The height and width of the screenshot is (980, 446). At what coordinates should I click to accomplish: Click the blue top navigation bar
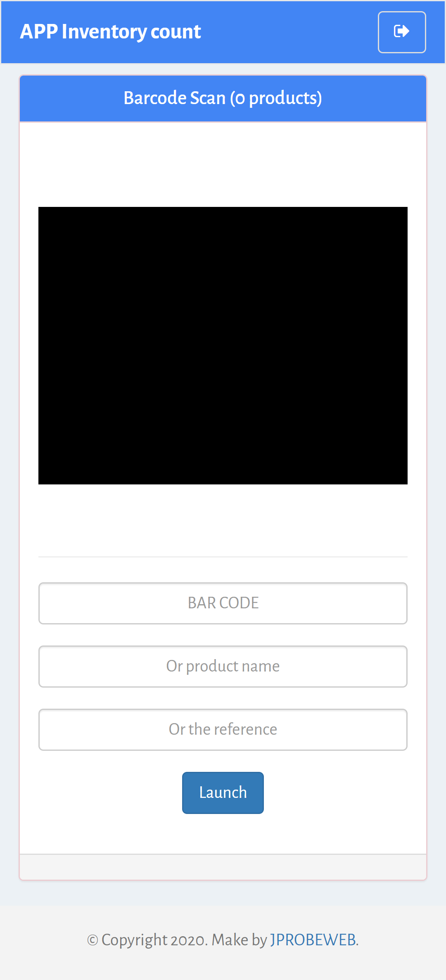223,32
